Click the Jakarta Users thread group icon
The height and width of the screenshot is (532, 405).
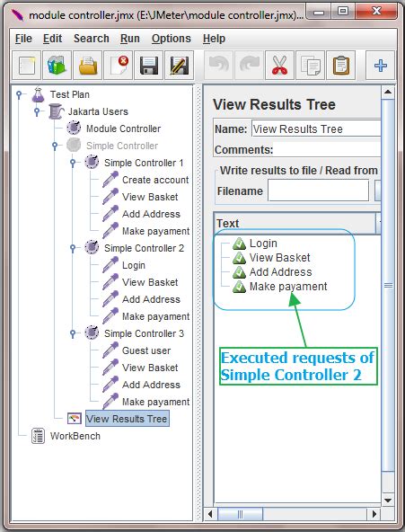point(56,111)
